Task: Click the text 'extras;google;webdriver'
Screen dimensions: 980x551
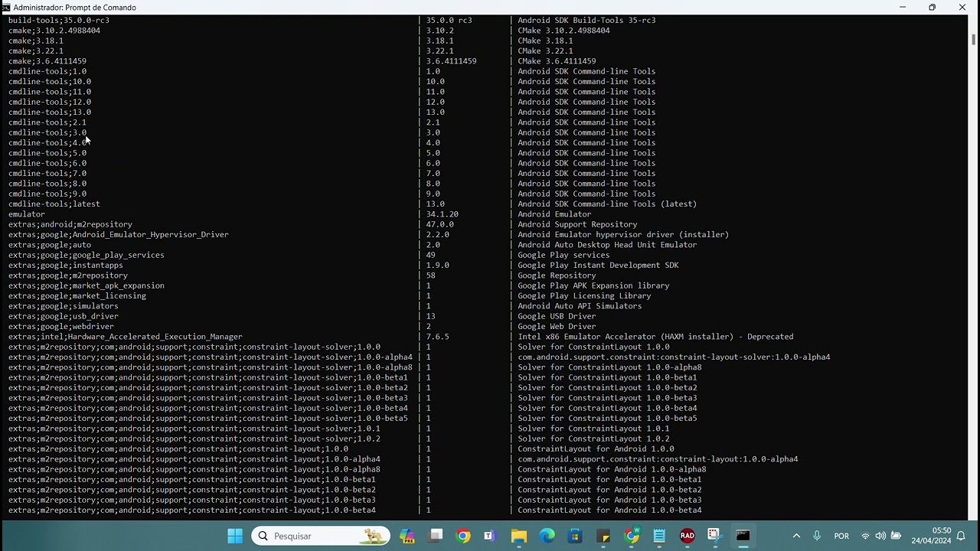Action: tap(61, 326)
